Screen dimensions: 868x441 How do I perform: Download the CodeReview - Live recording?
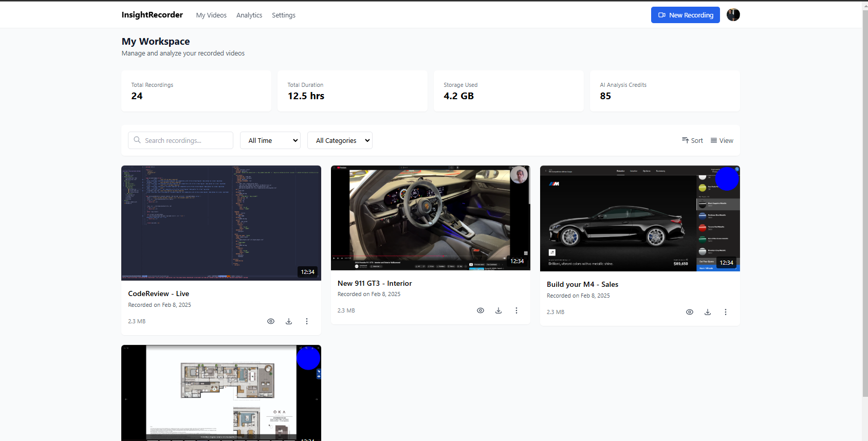(x=289, y=321)
